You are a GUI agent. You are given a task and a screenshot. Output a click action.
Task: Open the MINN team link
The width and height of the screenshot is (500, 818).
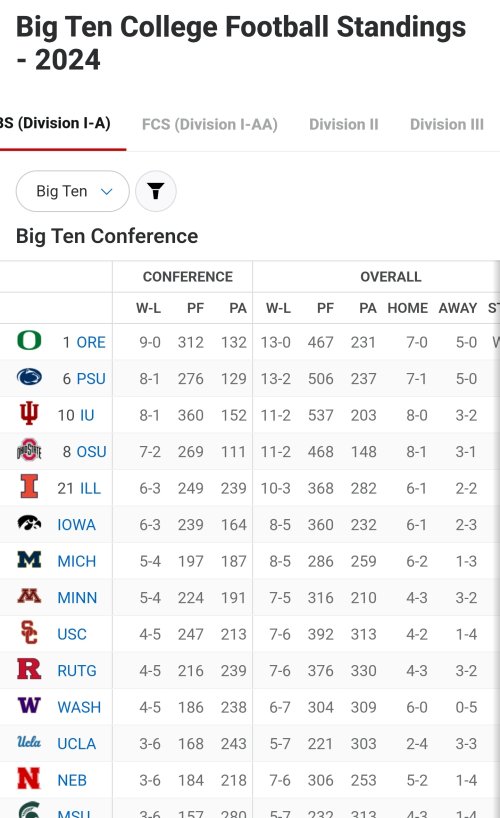(x=77, y=597)
